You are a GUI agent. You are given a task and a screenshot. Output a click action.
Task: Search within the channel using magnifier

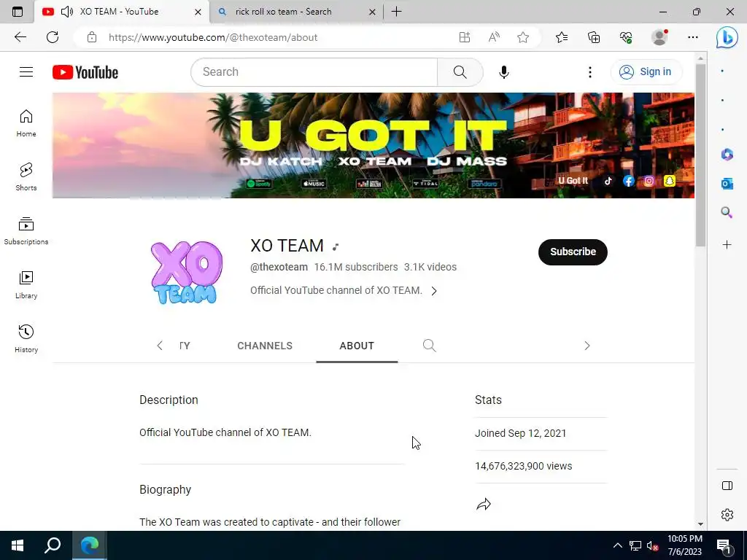tap(429, 345)
